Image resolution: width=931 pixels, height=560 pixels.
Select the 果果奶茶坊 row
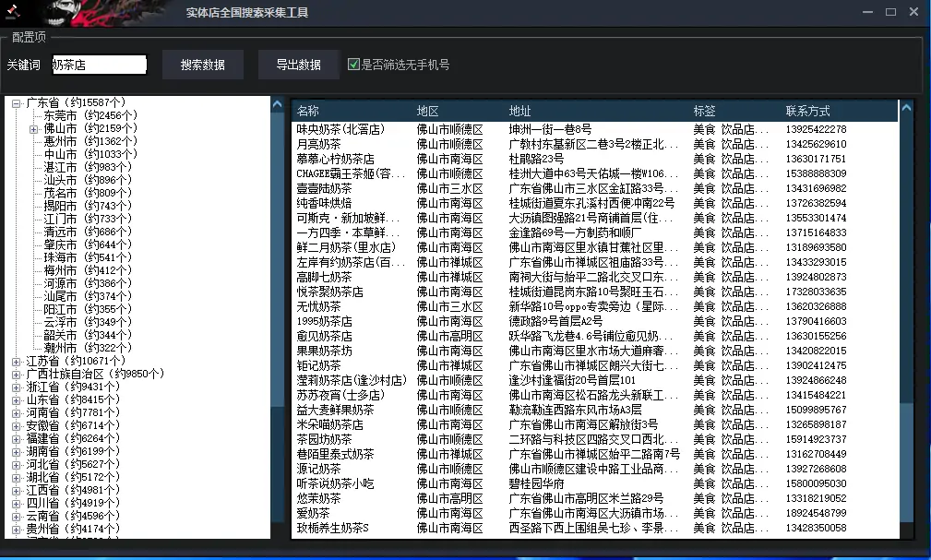(595, 351)
